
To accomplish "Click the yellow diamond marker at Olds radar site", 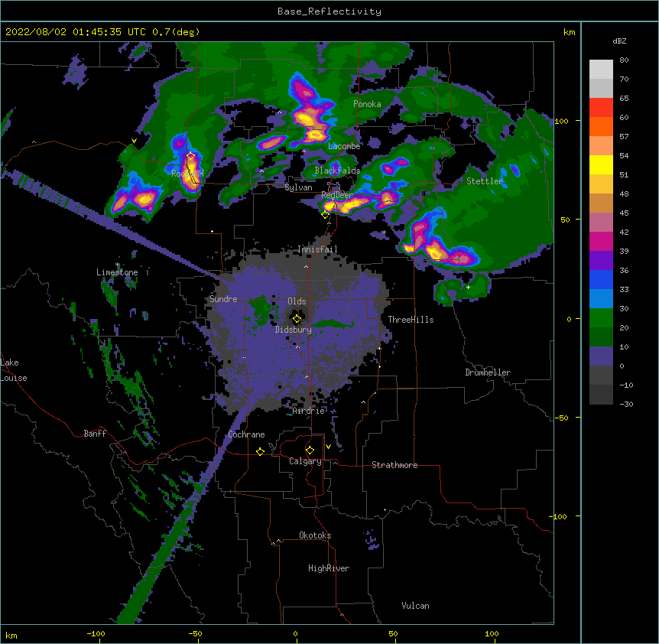I will [x=297, y=319].
